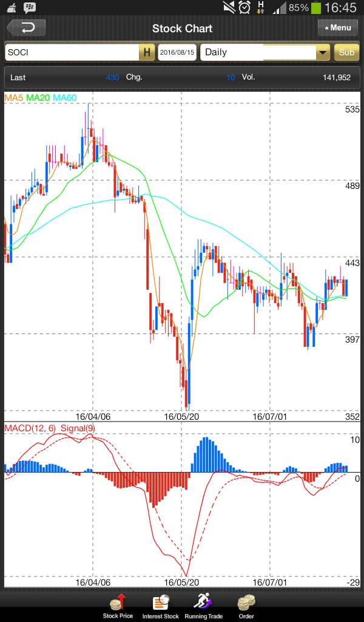Tap the Sub button
This screenshot has height=622, width=364.
pos(346,52)
